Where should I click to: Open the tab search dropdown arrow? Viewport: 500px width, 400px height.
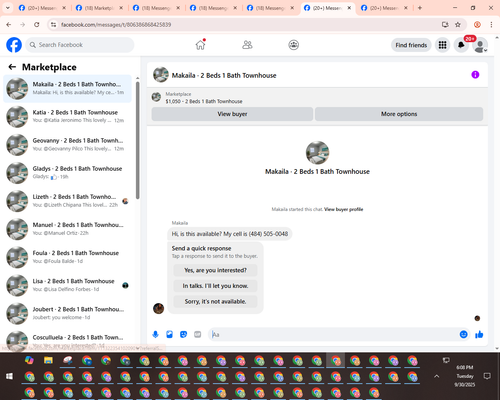coord(7,8)
